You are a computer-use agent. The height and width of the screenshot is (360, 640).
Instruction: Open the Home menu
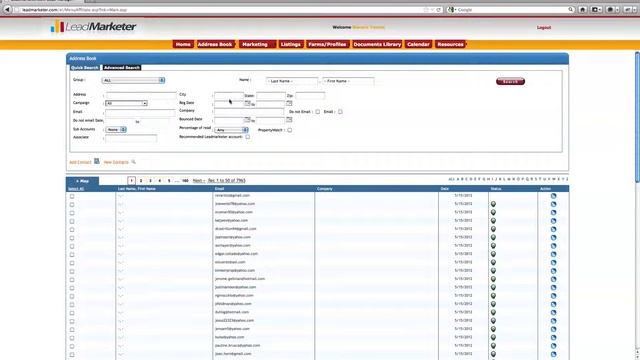coord(183,44)
